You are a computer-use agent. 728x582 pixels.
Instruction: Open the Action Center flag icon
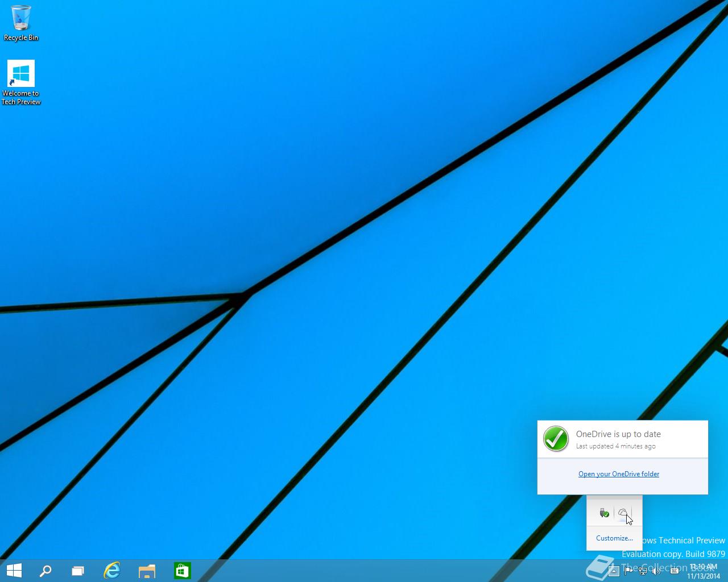click(628, 571)
